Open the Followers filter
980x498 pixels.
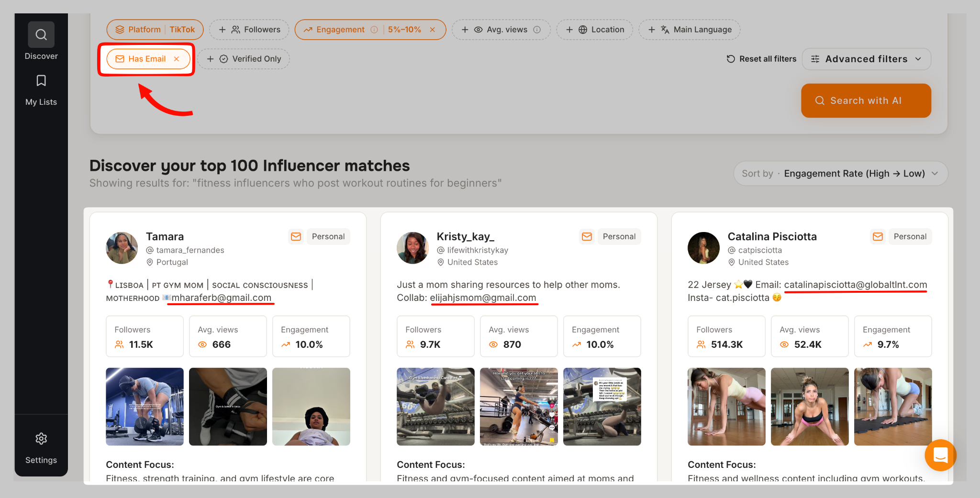click(248, 29)
